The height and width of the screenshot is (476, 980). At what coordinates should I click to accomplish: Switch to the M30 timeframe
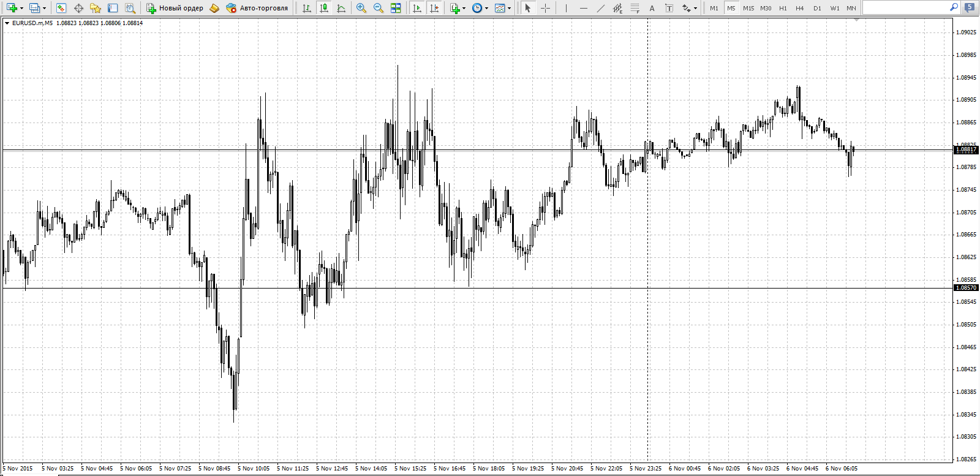click(x=766, y=8)
